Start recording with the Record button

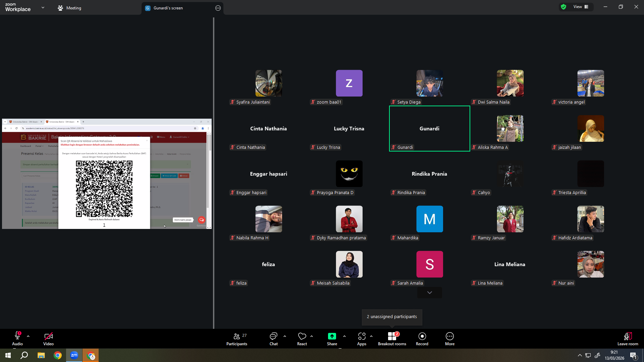click(x=422, y=339)
